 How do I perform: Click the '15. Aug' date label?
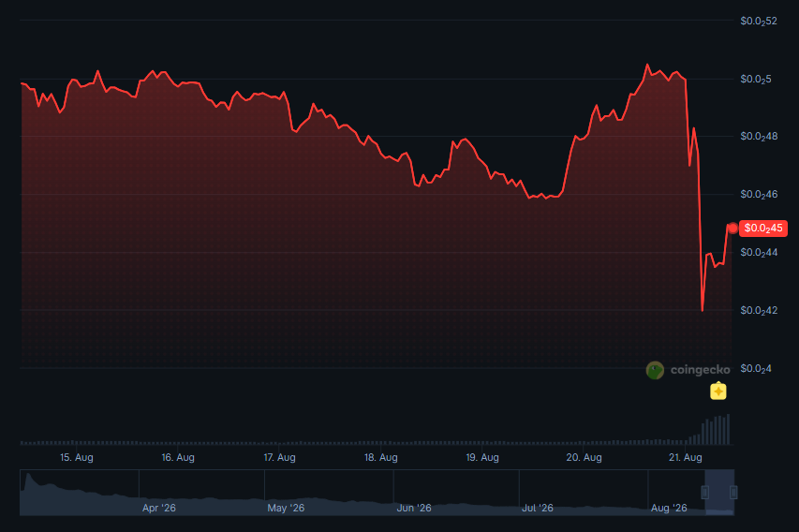77,458
